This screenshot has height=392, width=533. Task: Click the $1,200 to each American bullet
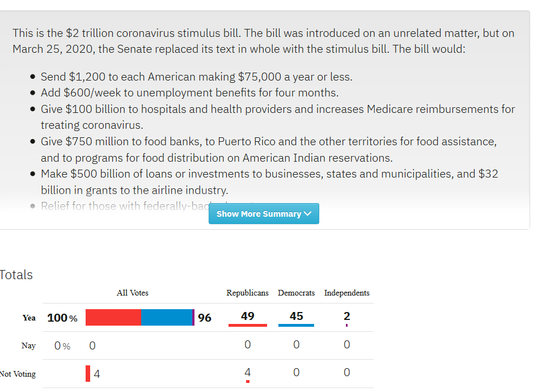point(196,77)
